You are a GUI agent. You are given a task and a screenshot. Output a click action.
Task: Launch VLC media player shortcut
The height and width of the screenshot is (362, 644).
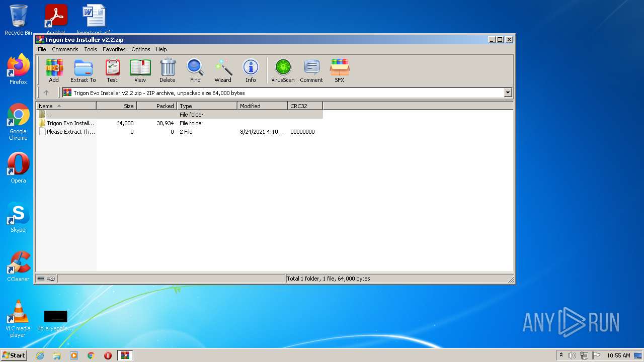[x=18, y=319]
